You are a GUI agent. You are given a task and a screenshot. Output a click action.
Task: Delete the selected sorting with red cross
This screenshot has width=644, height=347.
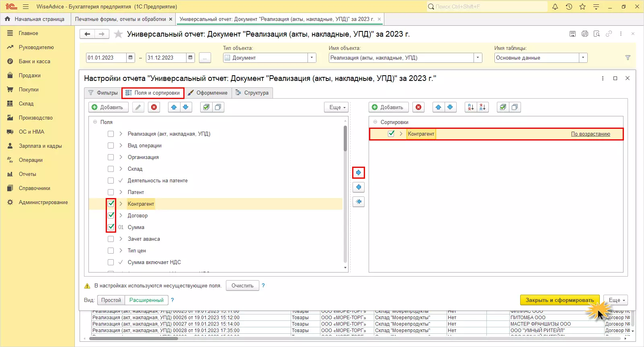(x=419, y=107)
